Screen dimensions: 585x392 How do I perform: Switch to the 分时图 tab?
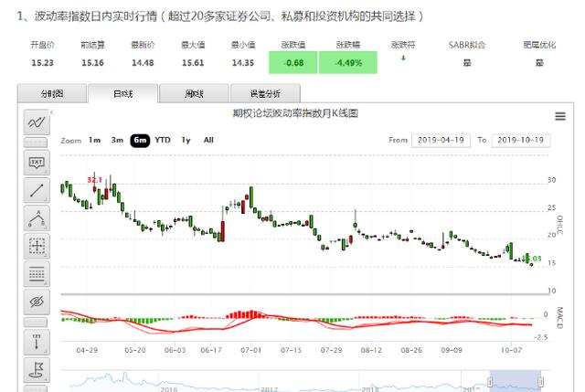click(52, 93)
